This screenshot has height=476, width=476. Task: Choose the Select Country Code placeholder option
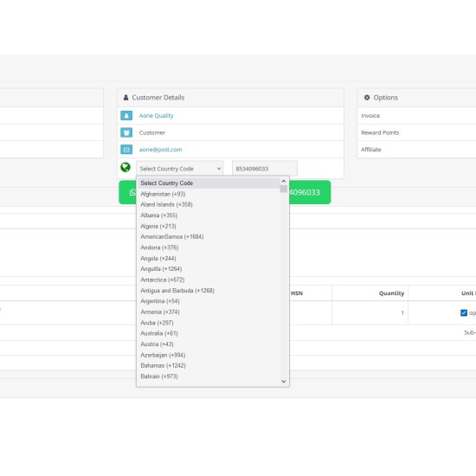pyautogui.click(x=209, y=183)
